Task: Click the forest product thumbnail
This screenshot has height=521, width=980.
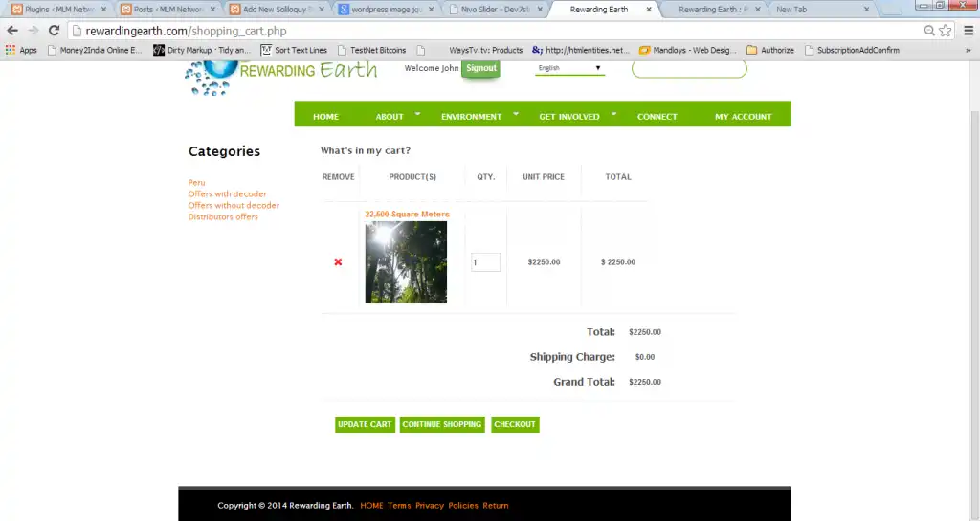Action: tap(406, 262)
